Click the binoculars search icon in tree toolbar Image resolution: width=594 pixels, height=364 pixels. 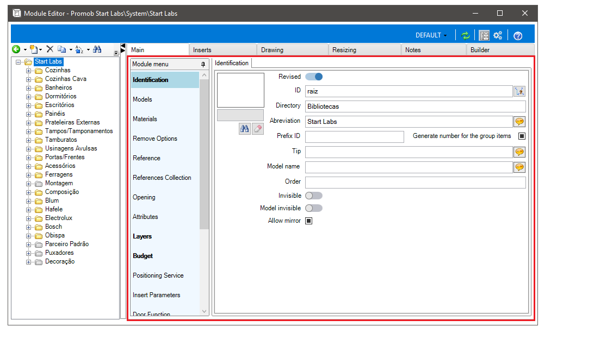tap(97, 49)
